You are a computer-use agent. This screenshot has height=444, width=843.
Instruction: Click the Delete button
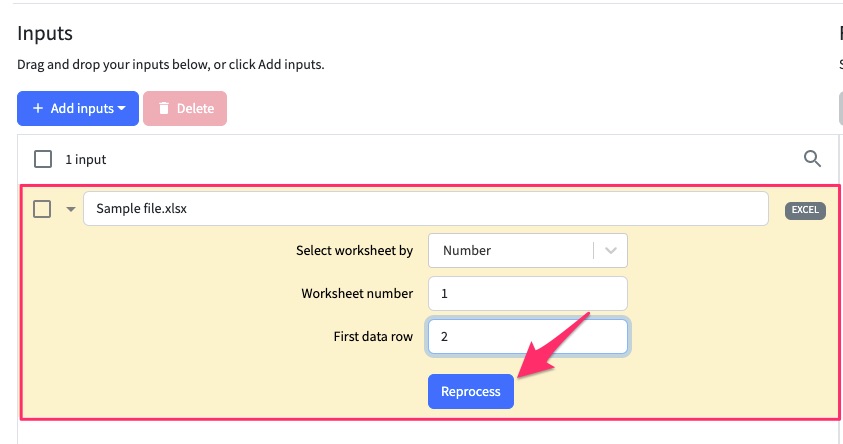pyautogui.click(x=184, y=108)
